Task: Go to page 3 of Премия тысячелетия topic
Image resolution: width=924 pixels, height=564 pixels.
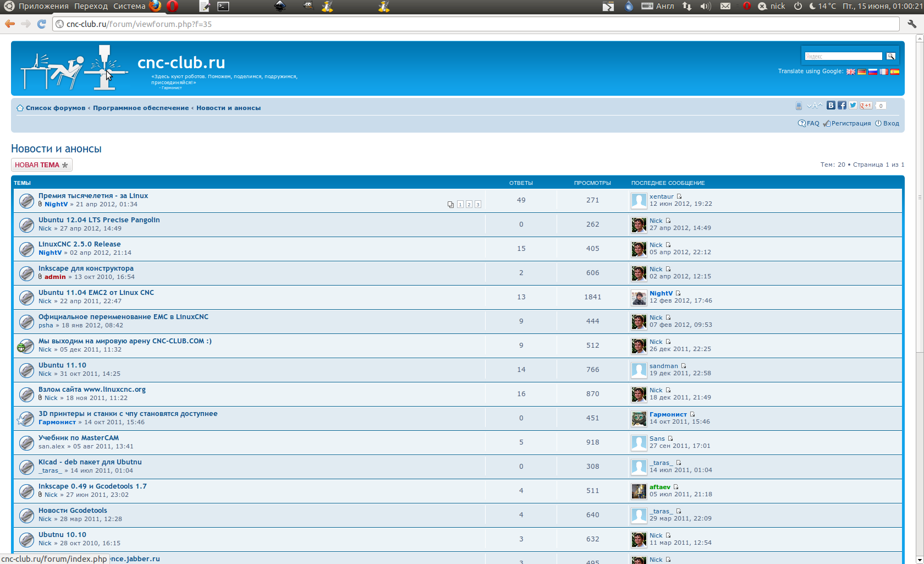Action: pyautogui.click(x=478, y=204)
